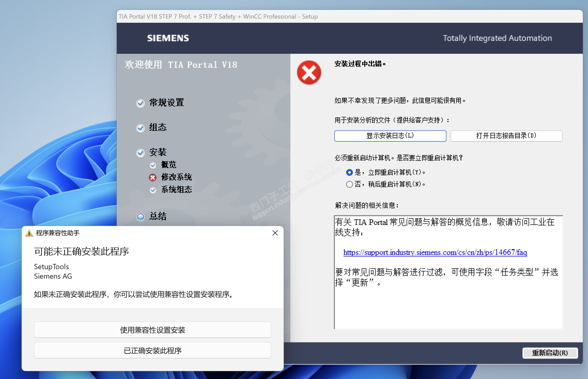Click the 系统组态 substep checkmark icon
The image size is (588, 379).
pos(153,190)
